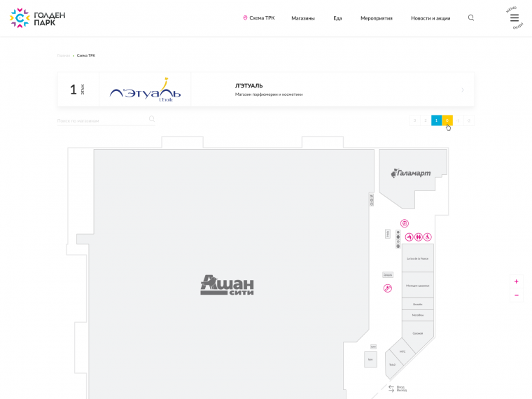
Task: Select the Tele2 store on the map
Action: (x=393, y=365)
